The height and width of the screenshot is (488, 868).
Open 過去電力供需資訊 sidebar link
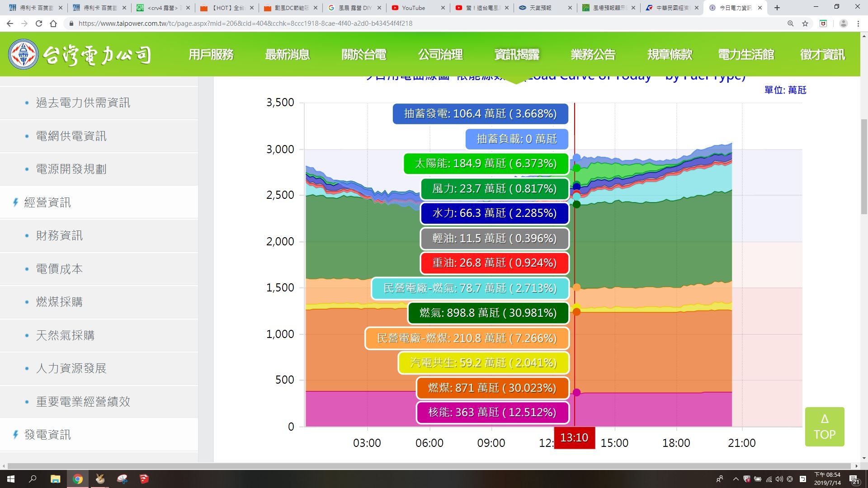(x=83, y=103)
